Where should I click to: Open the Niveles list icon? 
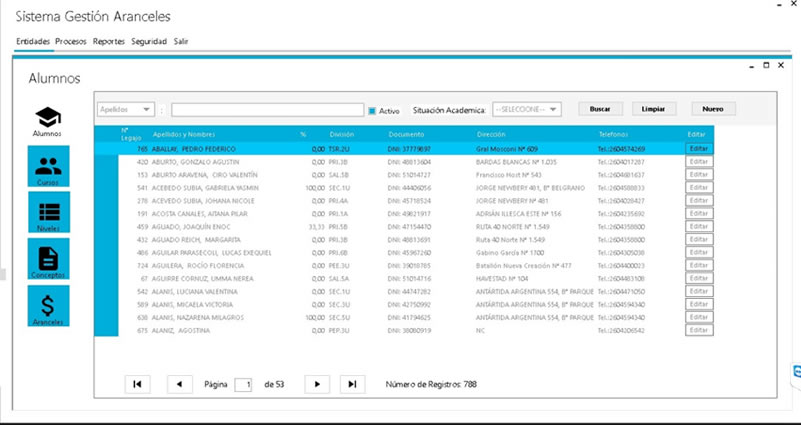tap(49, 212)
